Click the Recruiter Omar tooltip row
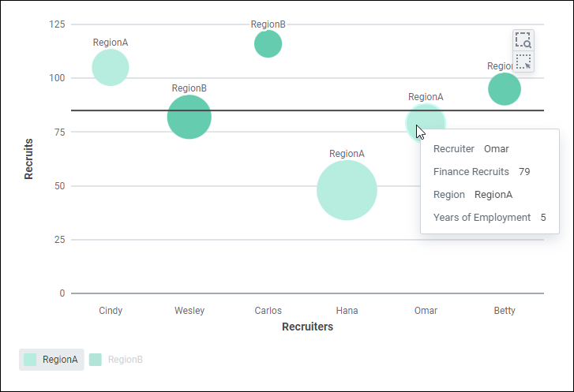 471,149
